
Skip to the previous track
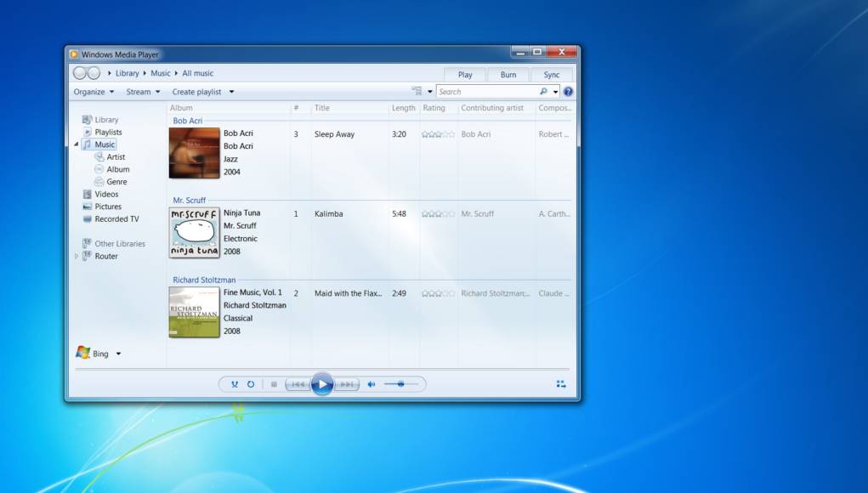tap(297, 384)
